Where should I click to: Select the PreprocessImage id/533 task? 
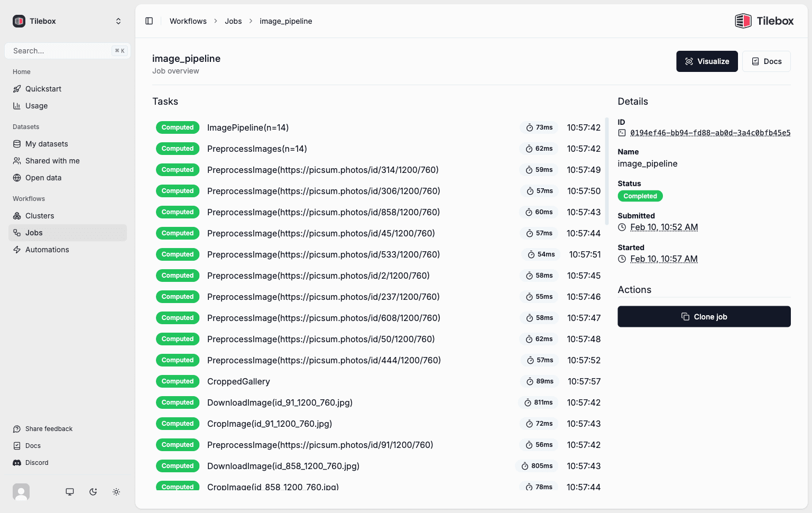pos(324,254)
